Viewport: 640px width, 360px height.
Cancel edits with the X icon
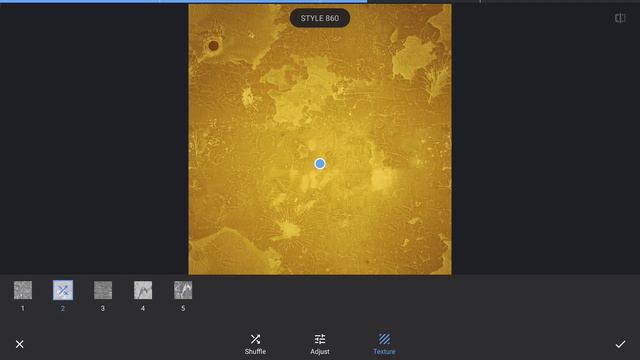pos(20,344)
